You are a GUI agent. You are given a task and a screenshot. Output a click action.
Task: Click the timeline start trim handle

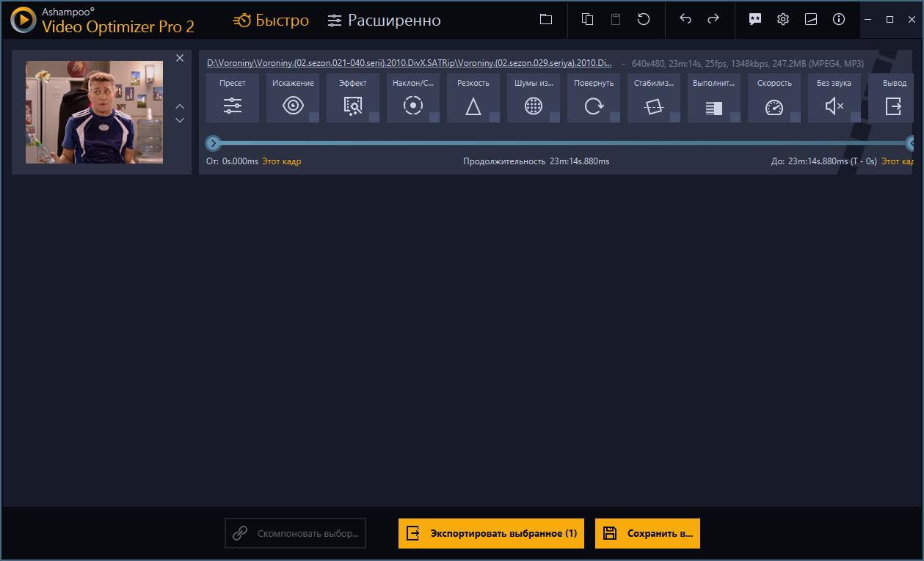click(213, 143)
